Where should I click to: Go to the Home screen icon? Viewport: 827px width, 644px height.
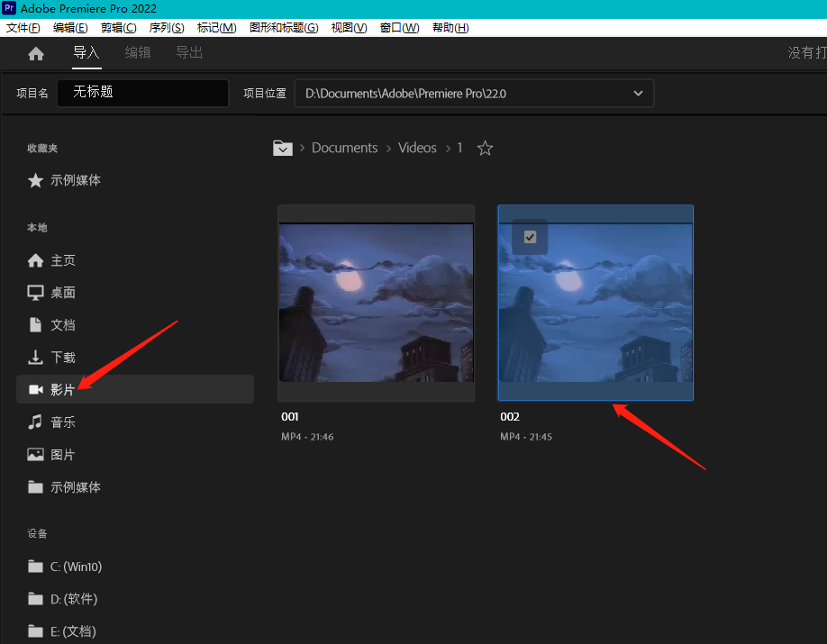pos(36,53)
